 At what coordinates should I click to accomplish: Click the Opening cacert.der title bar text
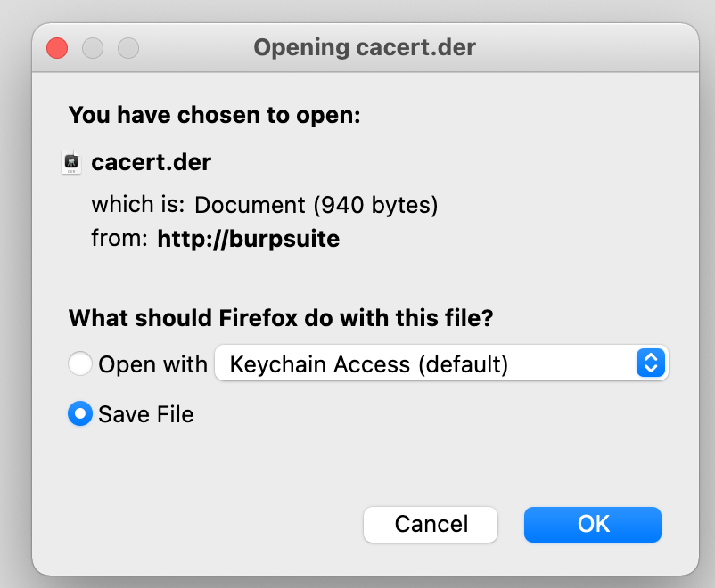pyautogui.click(x=365, y=47)
